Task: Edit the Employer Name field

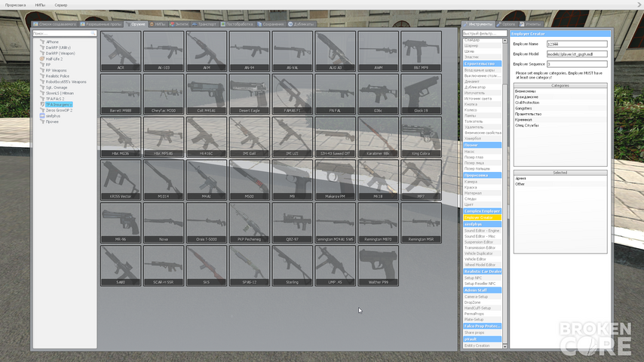Action: (x=577, y=44)
